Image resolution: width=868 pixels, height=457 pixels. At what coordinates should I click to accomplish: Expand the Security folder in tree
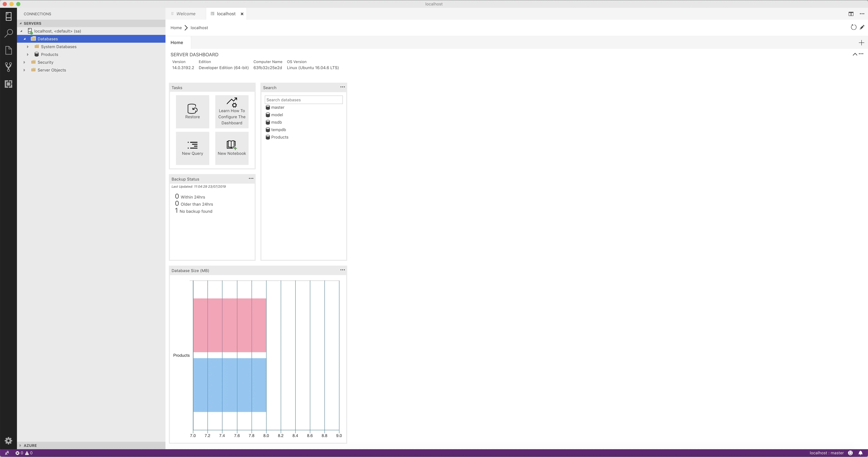24,62
